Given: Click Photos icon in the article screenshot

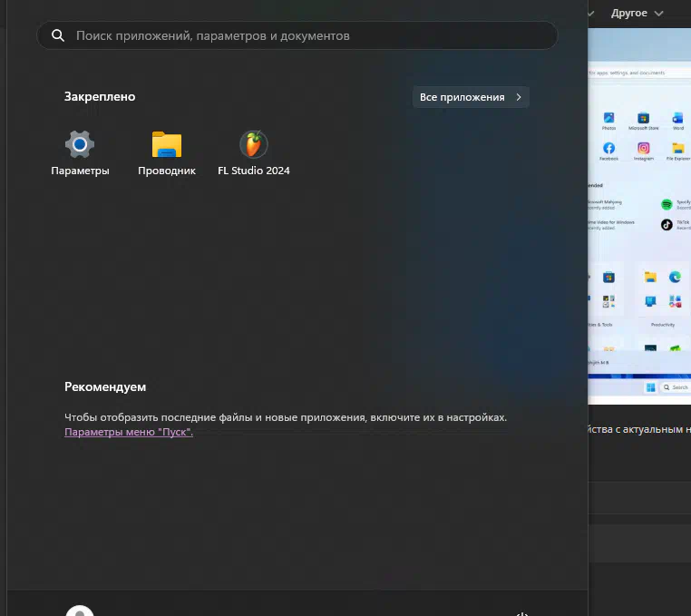Looking at the screenshot, I should (608, 118).
